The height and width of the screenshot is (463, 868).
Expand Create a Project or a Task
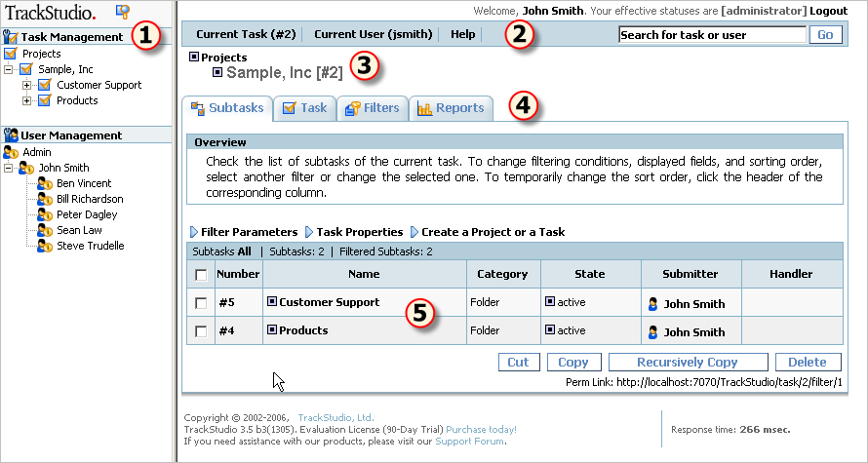coord(487,232)
